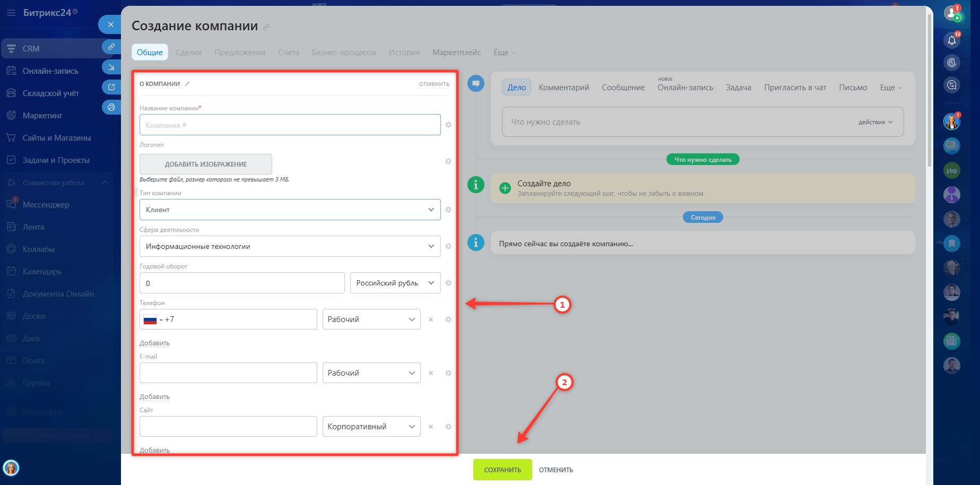
Task: Open notifications bell in right panel
Action: tap(952, 40)
